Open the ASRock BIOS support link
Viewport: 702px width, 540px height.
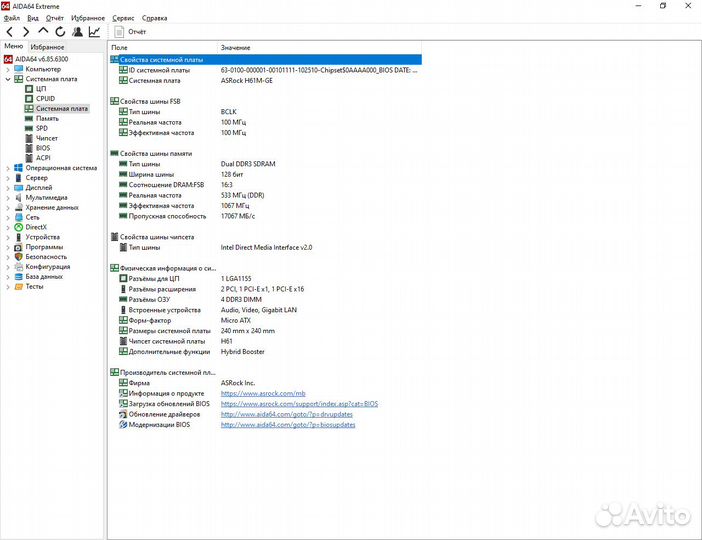tap(299, 403)
